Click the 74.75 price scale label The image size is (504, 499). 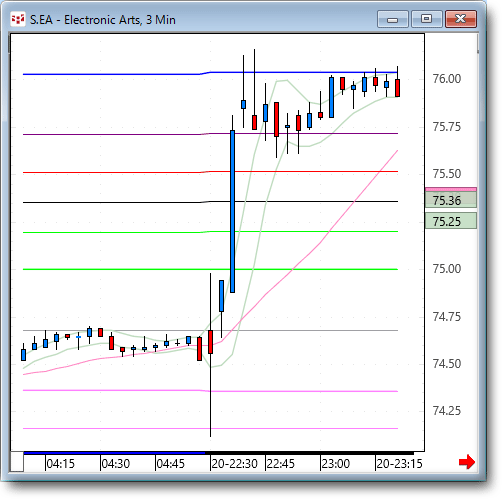447,316
